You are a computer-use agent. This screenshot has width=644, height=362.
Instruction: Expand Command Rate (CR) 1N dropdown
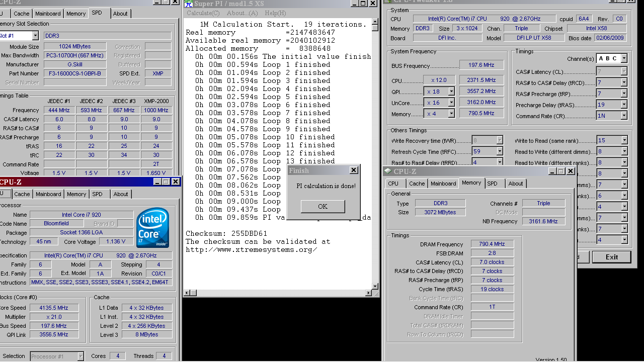624,116
